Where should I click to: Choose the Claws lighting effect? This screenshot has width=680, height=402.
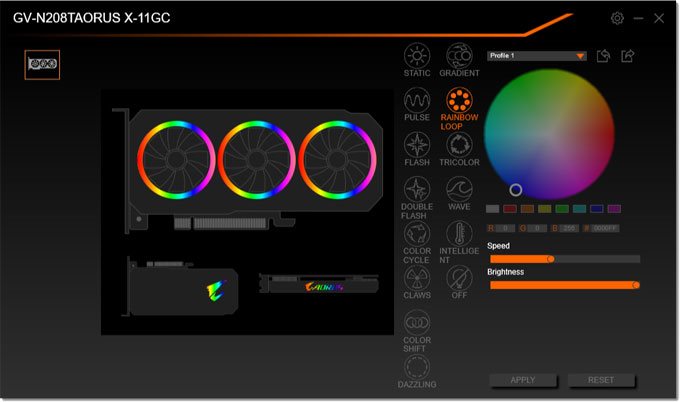(x=417, y=278)
